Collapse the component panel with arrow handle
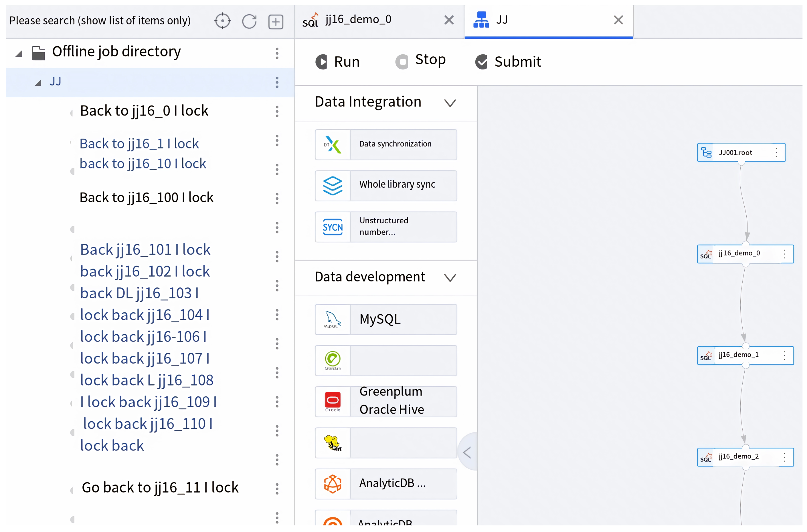 (467, 452)
